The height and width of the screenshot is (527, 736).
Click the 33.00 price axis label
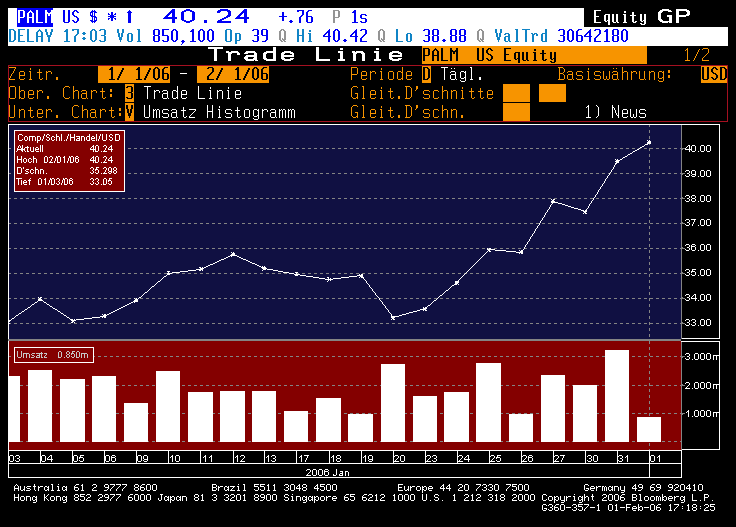coord(698,323)
